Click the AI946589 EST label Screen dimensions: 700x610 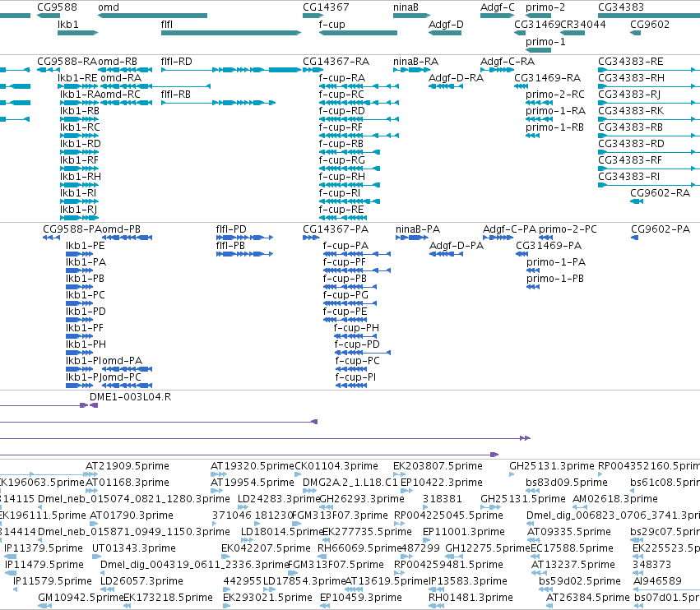[x=657, y=581]
